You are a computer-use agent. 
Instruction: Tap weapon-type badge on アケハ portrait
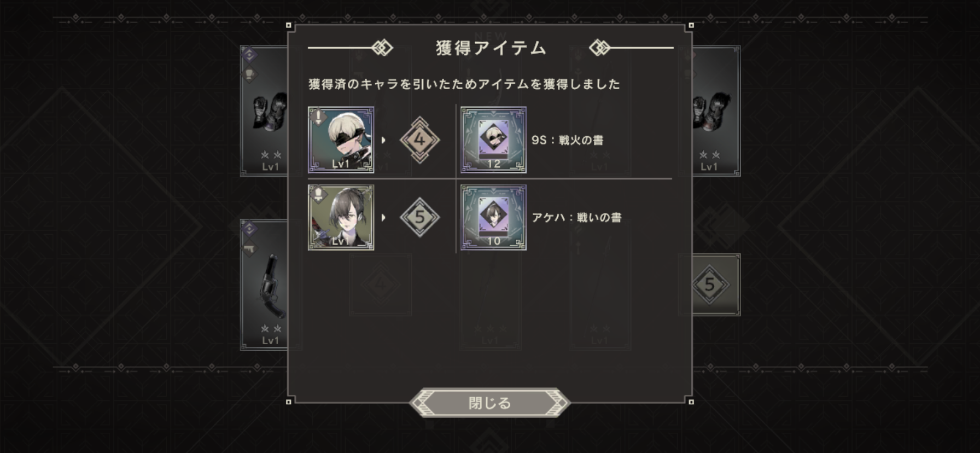(x=318, y=194)
